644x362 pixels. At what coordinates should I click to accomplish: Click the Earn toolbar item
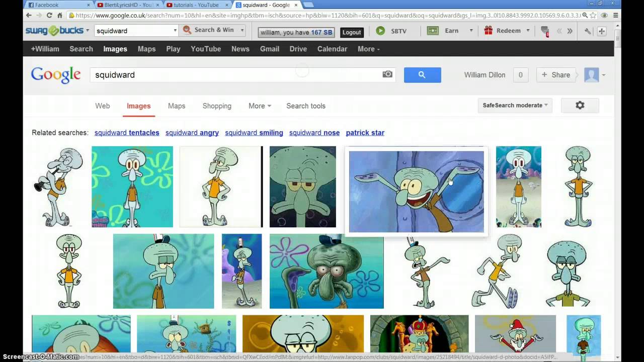(x=443, y=31)
